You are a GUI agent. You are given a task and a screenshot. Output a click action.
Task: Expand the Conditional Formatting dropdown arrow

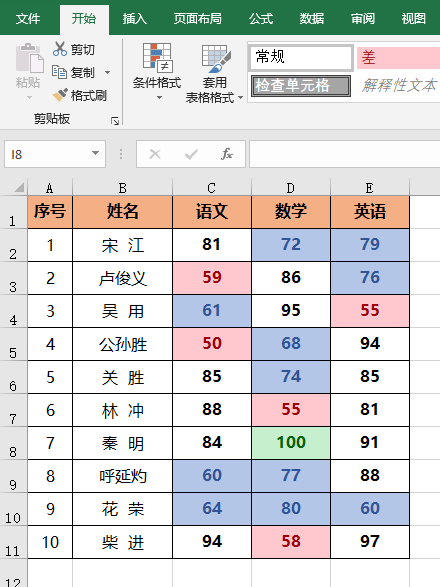(x=159, y=98)
